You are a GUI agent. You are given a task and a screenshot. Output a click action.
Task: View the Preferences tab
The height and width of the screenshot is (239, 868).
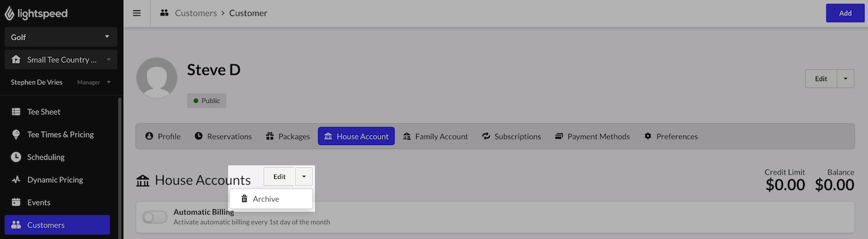(671, 136)
